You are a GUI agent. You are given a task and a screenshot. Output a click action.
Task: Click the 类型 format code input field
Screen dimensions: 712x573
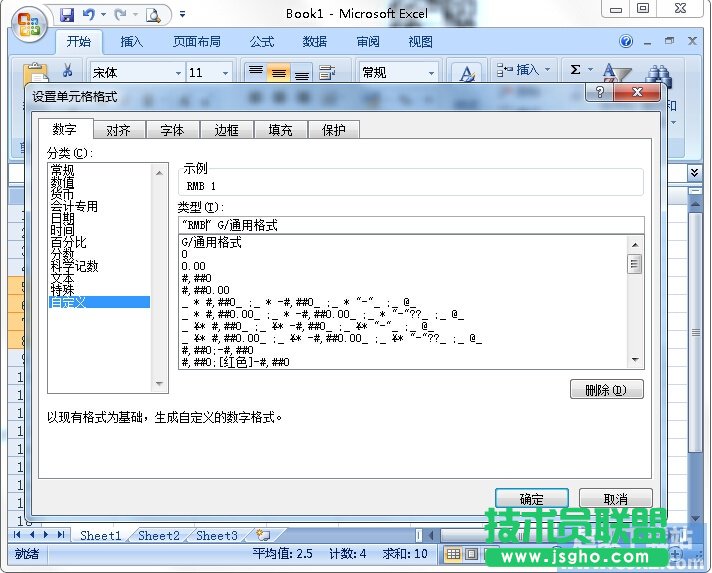[410, 225]
